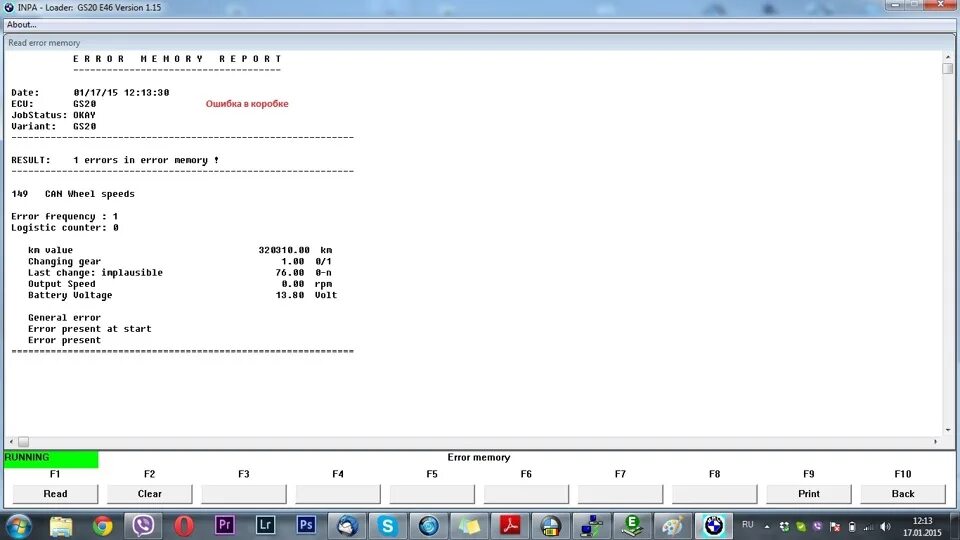The height and width of the screenshot is (540, 960).
Task: Click the '149 CAN Wheel speeds' error line
Action: tap(73, 193)
